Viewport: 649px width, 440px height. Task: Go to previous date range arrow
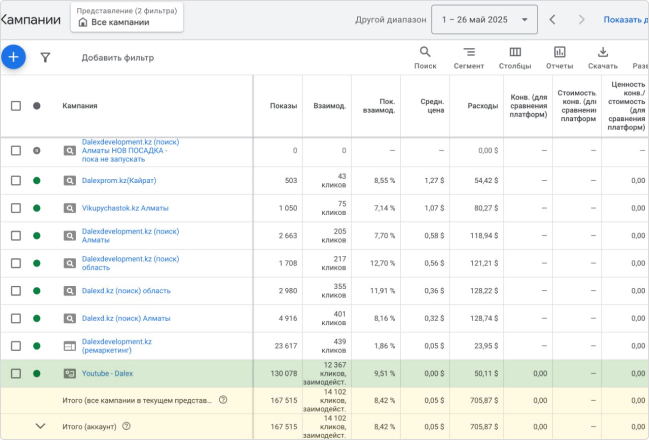(553, 19)
